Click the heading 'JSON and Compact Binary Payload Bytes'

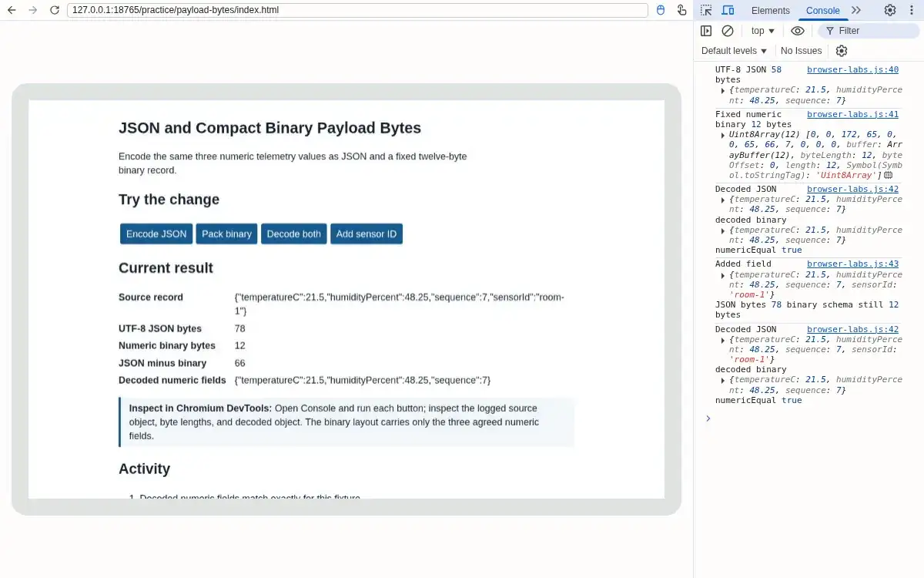click(x=269, y=128)
